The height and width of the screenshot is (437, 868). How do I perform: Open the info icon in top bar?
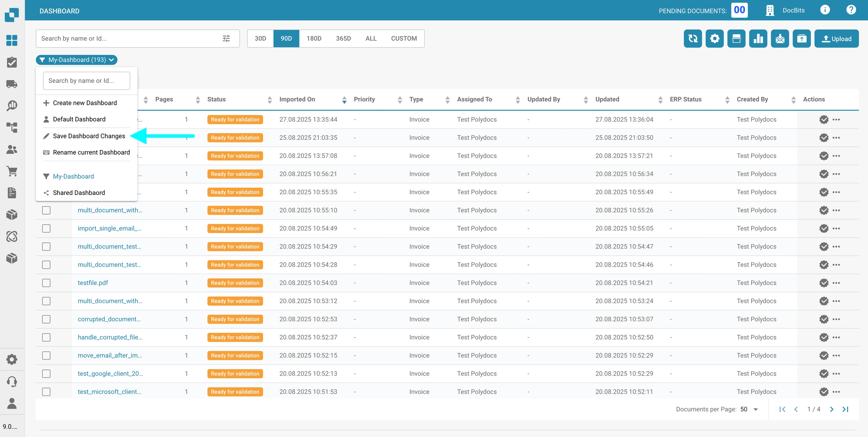click(825, 10)
